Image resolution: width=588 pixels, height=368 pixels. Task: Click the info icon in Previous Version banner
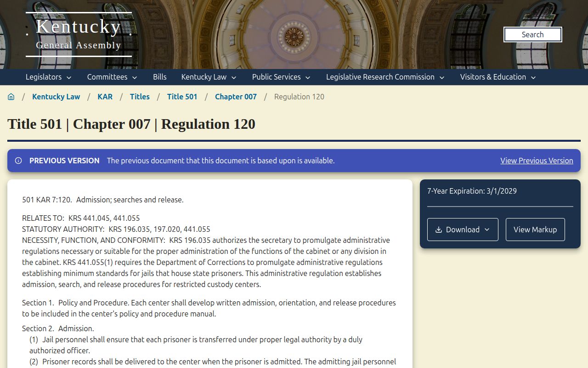tap(18, 161)
